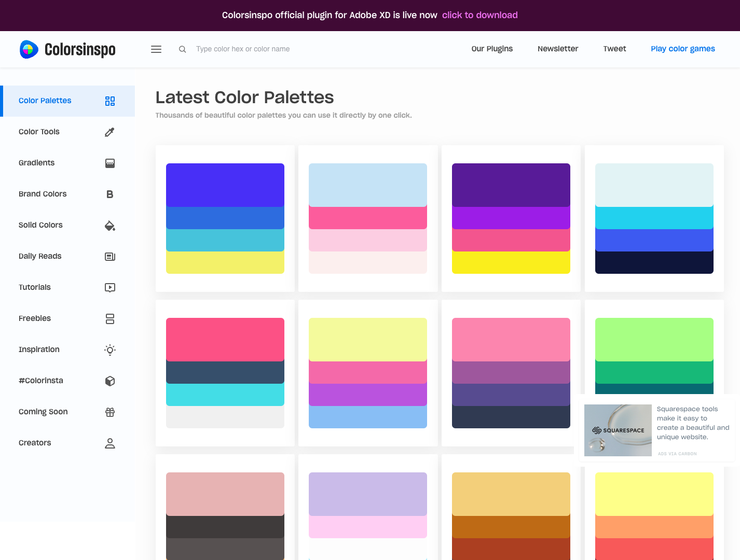Viewport: 740px width, 560px height.
Task: Click the Brand Colors B icon
Action: (x=109, y=194)
